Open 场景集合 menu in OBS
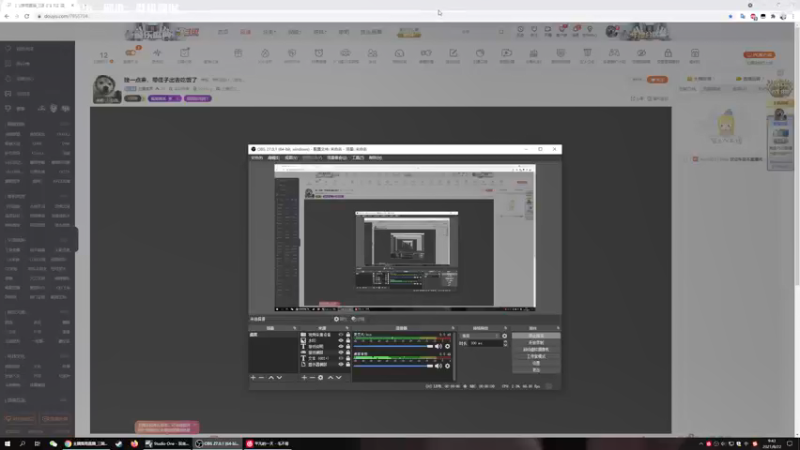Viewport: 800px width, 450px height. (337, 158)
